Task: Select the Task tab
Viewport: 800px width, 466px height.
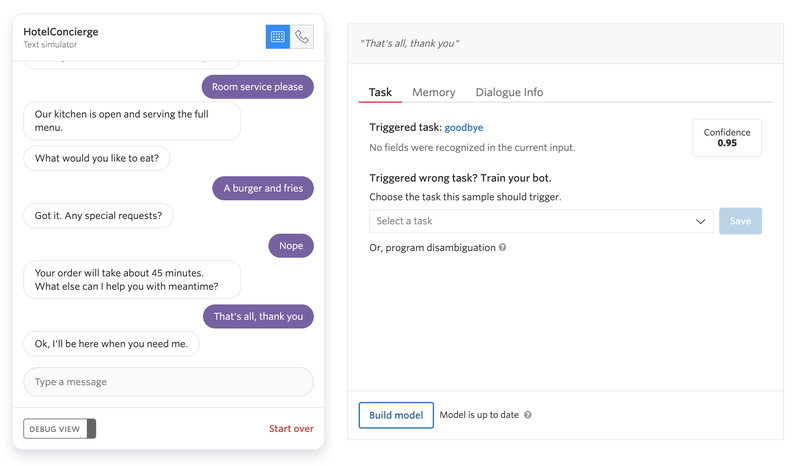Action: point(380,92)
